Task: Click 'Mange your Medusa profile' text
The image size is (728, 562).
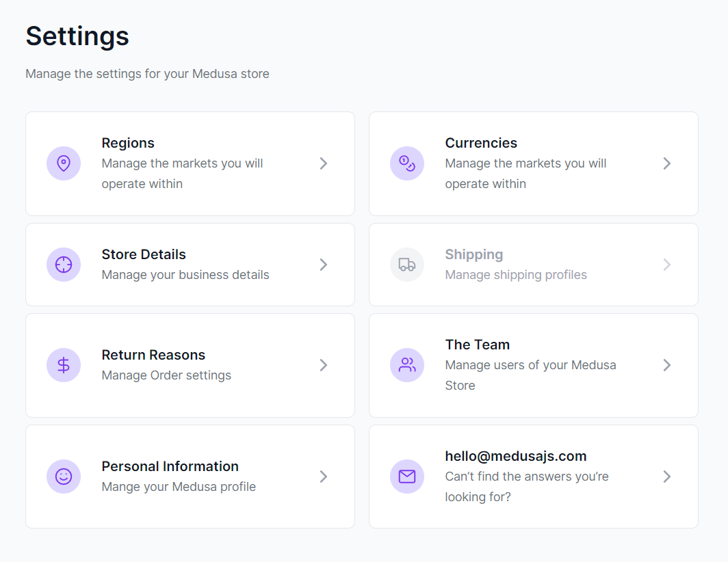Action: [x=179, y=487]
